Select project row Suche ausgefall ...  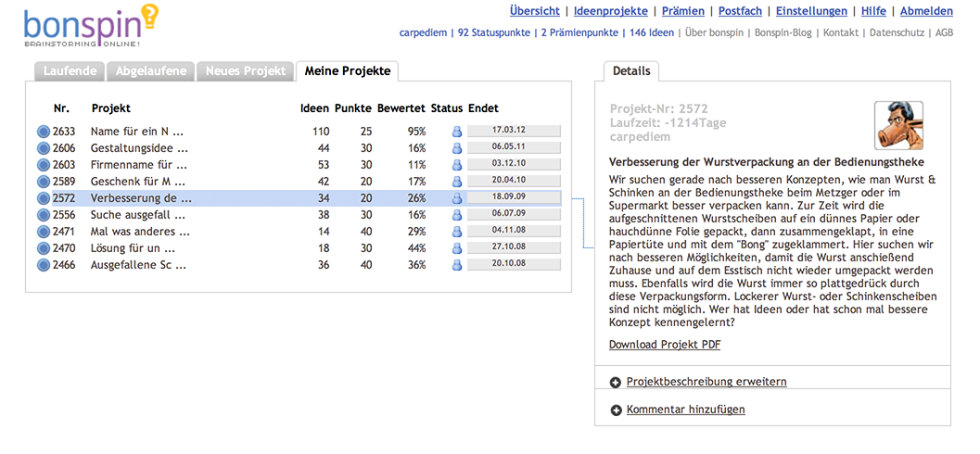point(141,215)
